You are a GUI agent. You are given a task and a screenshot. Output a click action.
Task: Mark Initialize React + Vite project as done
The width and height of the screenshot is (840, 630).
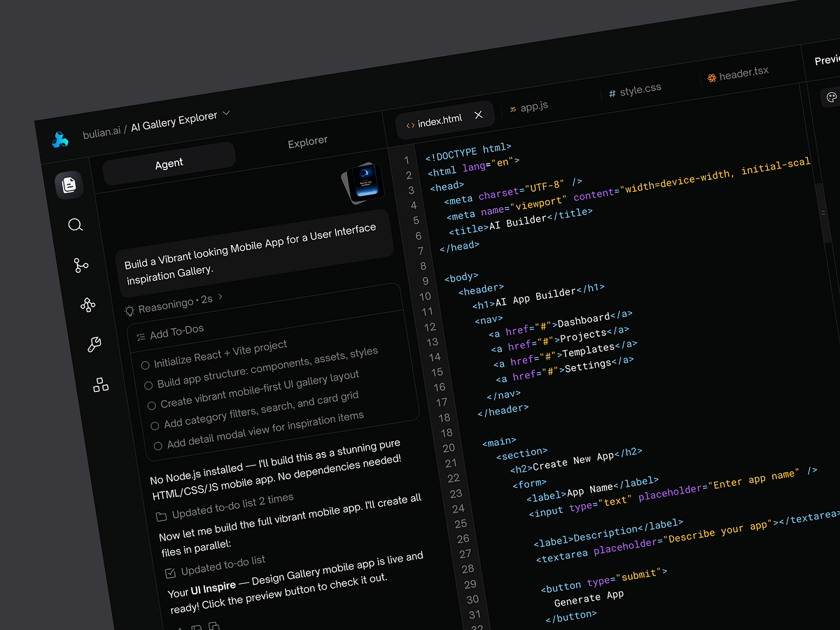pyautogui.click(x=145, y=365)
